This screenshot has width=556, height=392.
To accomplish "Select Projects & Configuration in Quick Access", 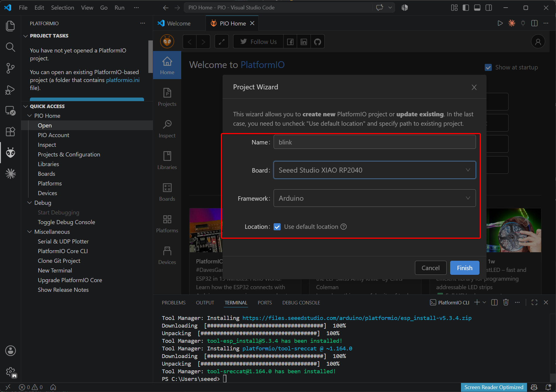I will click(x=69, y=154).
